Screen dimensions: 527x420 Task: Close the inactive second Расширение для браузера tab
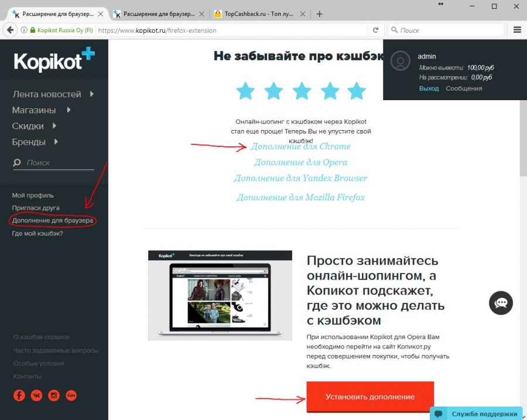pyautogui.click(x=201, y=14)
